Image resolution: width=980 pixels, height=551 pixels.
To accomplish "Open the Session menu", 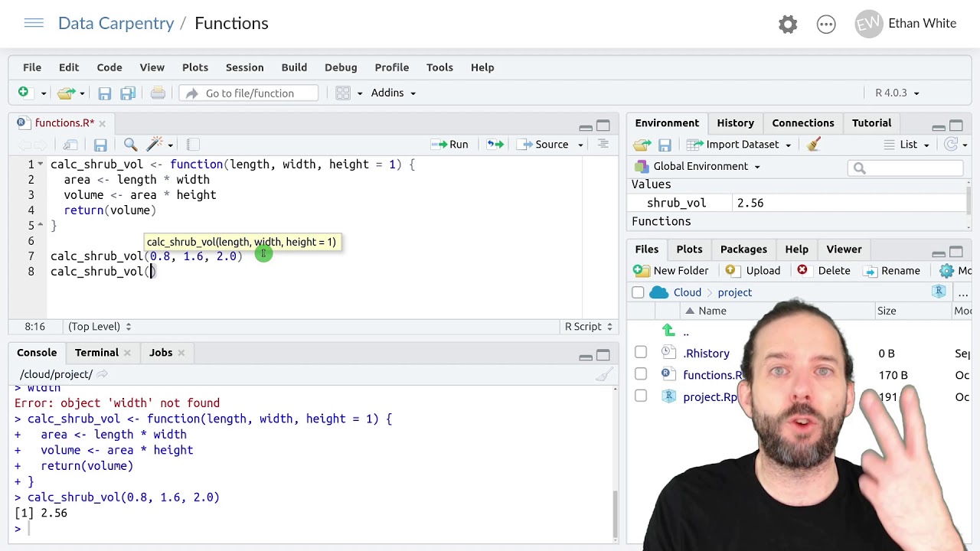I will [x=244, y=67].
